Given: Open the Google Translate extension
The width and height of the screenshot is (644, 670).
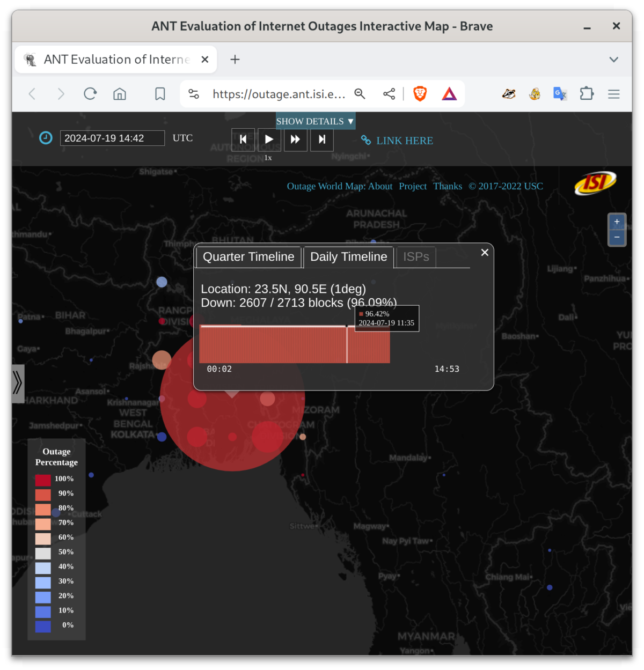Looking at the screenshot, I should 560,94.
